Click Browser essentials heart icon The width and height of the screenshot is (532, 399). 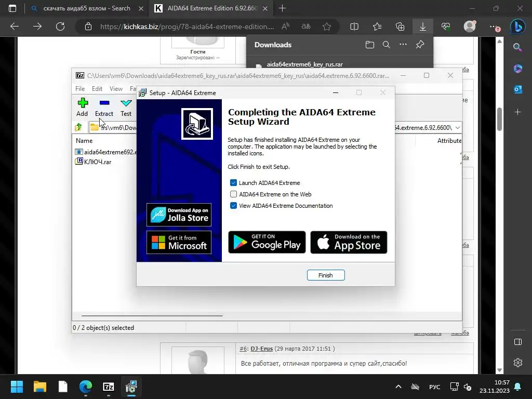click(446, 26)
